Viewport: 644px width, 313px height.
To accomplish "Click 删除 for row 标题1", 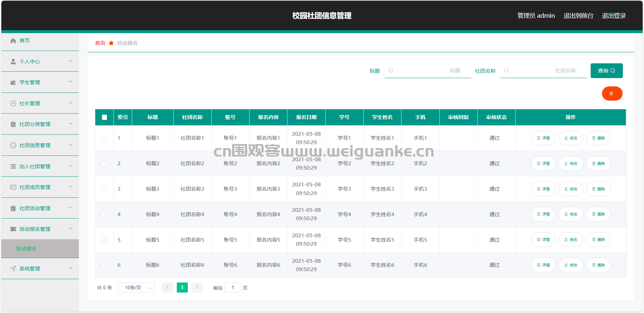I will click(598, 138).
